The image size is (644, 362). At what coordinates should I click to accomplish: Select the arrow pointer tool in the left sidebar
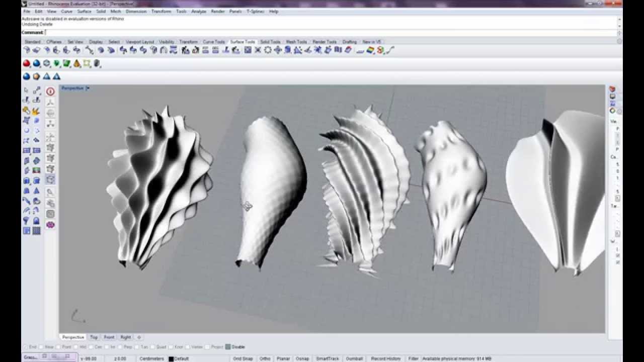click(27, 90)
